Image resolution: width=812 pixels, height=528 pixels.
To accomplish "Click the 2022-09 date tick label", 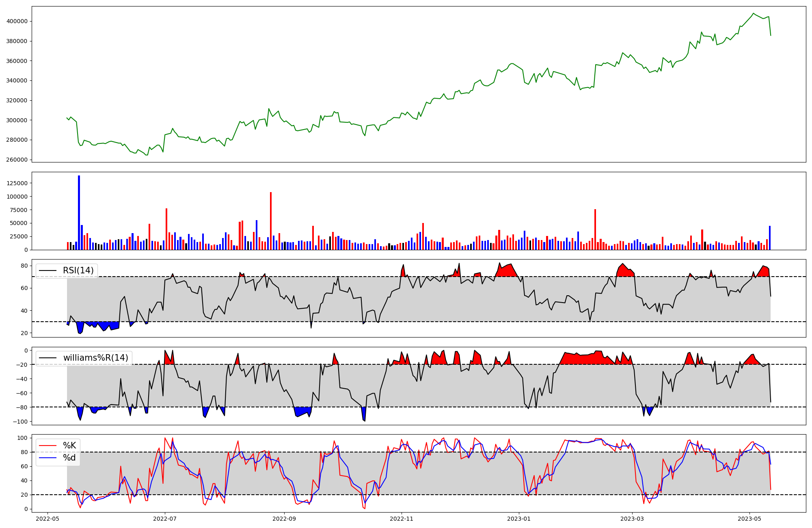I will (284, 519).
